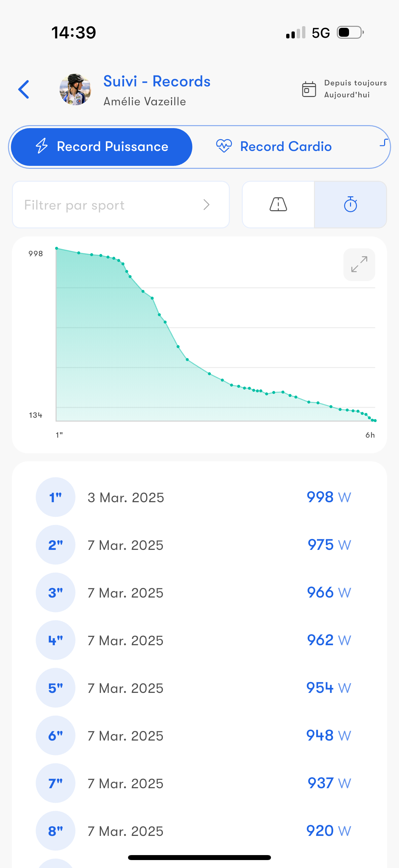Tap the calendar date range icon
Viewport: 399px width, 868px height.
click(x=309, y=90)
